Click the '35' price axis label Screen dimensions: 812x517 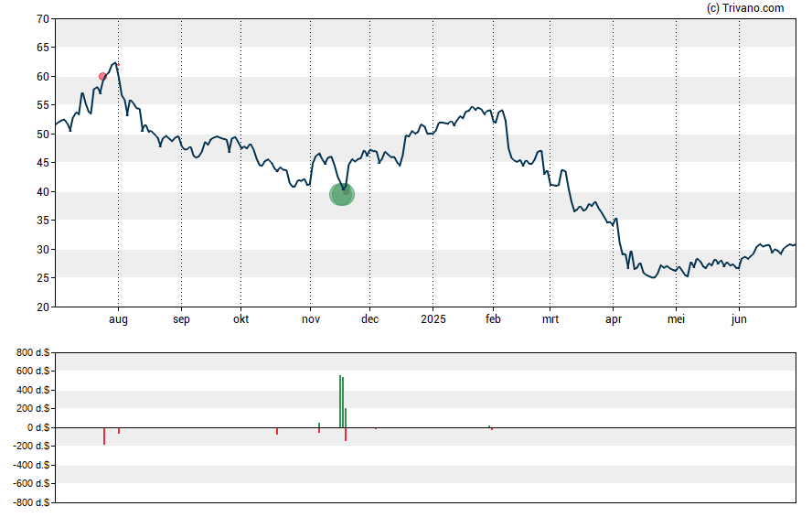(43, 221)
